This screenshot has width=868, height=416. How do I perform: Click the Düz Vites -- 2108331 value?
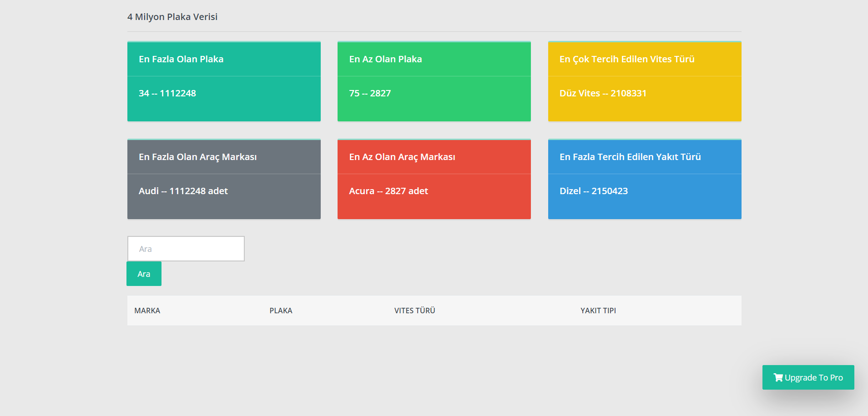603,93
